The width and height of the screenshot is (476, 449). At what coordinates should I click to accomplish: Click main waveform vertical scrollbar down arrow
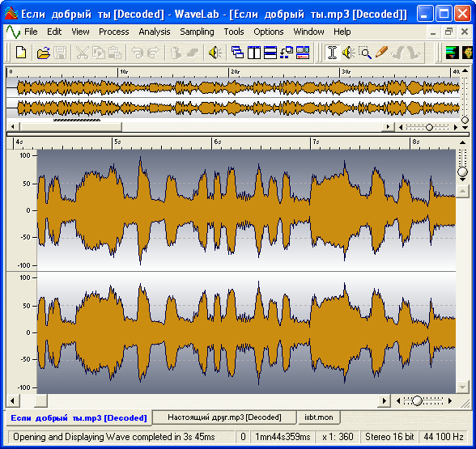pyautogui.click(x=463, y=387)
